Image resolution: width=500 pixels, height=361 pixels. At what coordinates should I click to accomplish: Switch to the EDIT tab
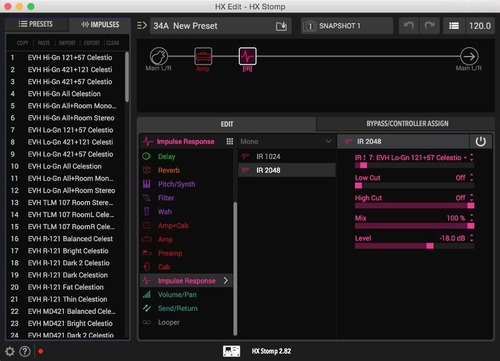(227, 124)
